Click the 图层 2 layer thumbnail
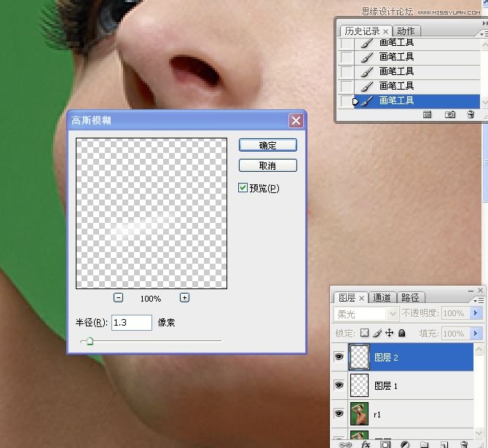The width and height of the screenshot is (488, 448). (x=359, y=357)
